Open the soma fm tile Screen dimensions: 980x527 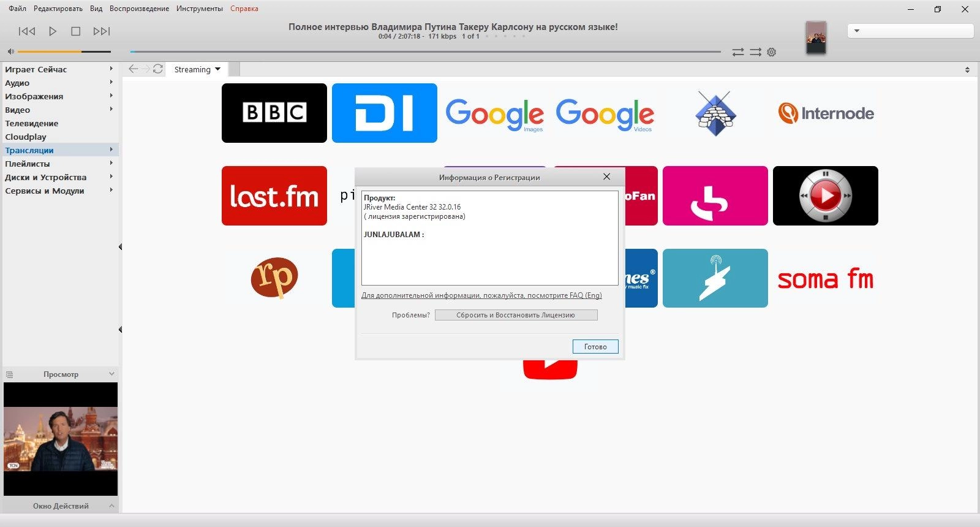click(x=826, y=278)
